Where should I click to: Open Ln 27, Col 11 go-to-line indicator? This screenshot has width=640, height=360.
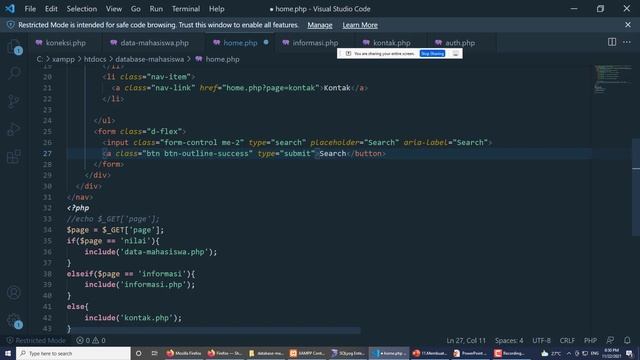point(466,340)
